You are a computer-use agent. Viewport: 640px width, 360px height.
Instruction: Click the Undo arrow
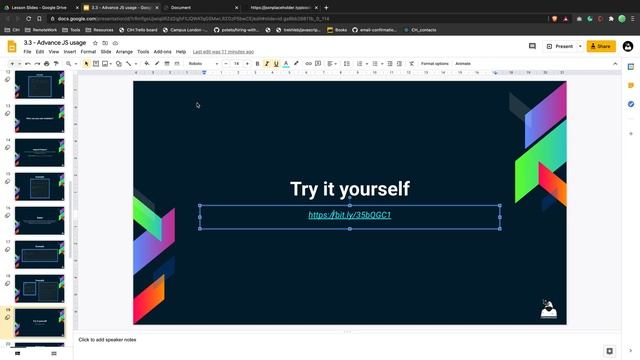pos(28,64)
